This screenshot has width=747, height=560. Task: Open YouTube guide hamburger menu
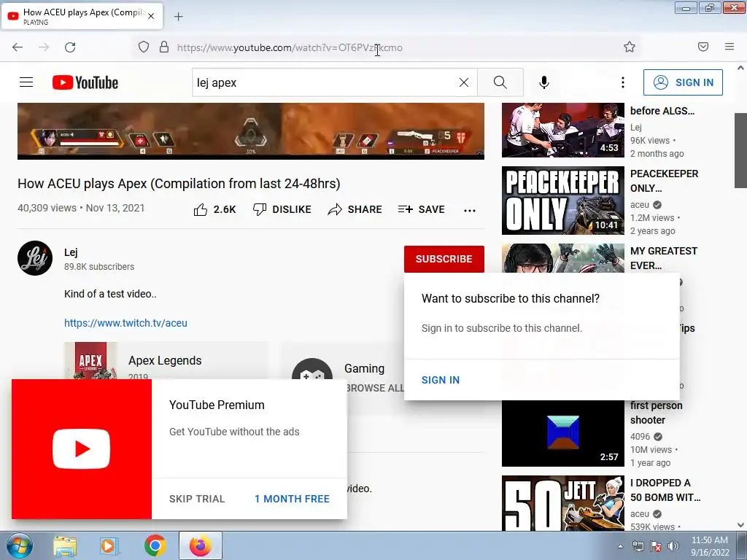[26, 82]
